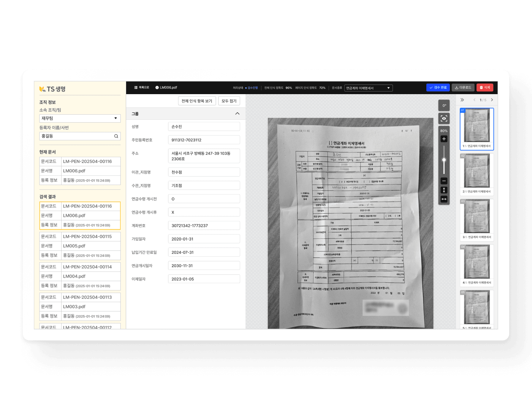Image resolution: width=532 pixels, height=410 pixels.
Task: Fit document to height with vertical arrow icon
Action: pyautogui.click(x=444, y=190)
